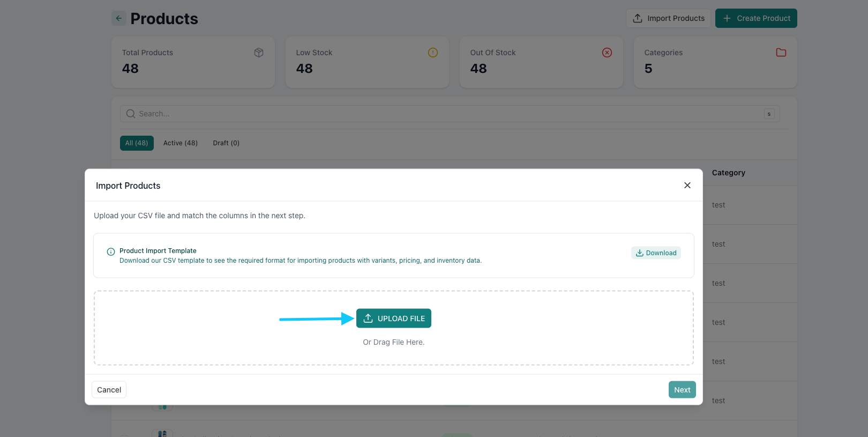868x437 pixels.
Task: Click the Total Products box icon
Action: click(259, 53)
